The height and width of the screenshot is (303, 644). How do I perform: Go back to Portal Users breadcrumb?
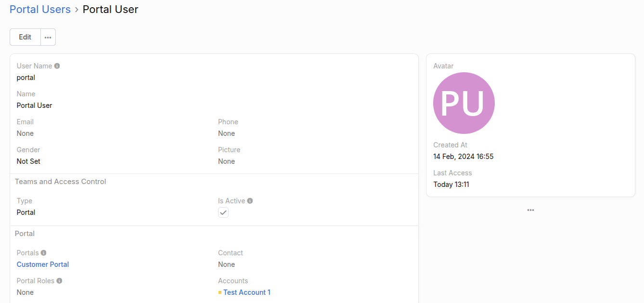[x=40, y=10]
